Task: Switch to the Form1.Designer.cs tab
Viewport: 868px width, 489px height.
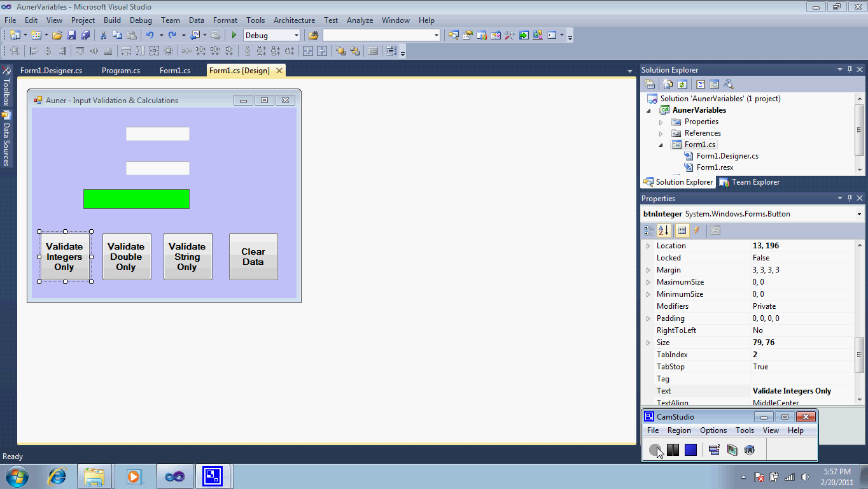Action: [51, 71]
